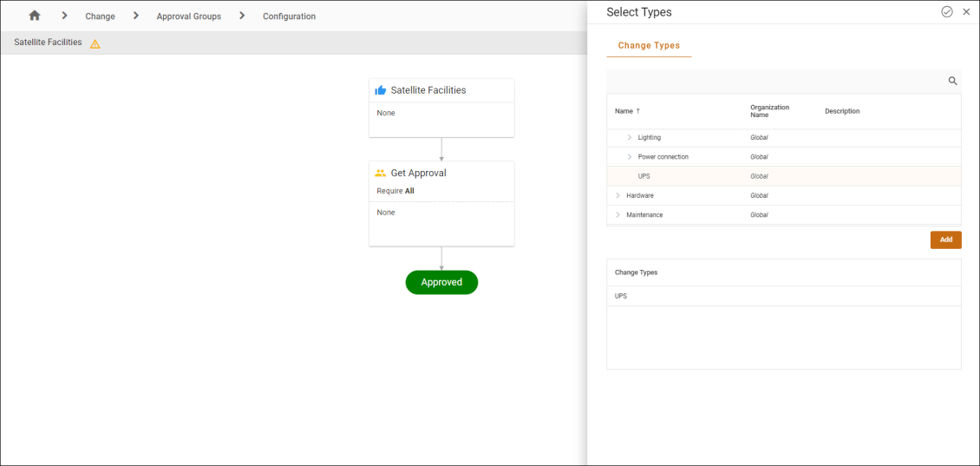Switch to the Change Types tab
980x466 pixels.
649,45
